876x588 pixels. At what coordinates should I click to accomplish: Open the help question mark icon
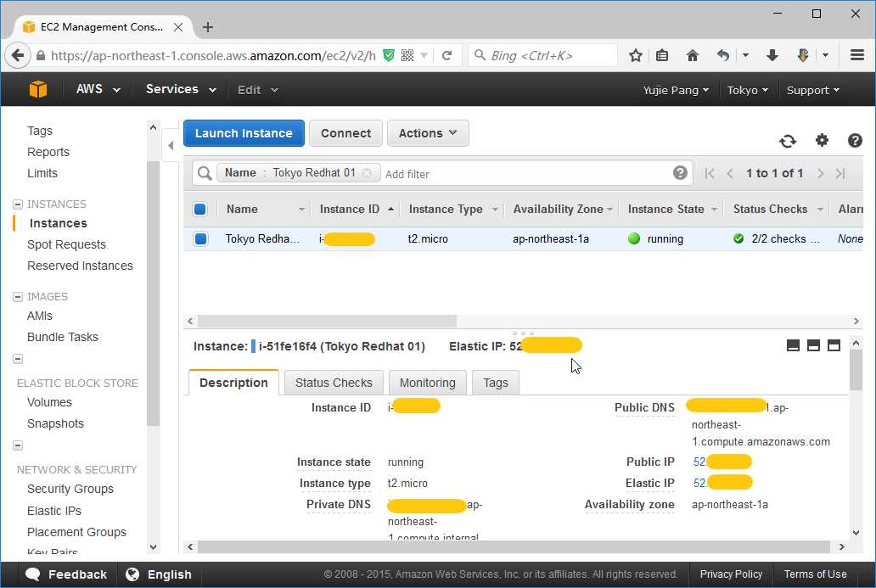[x=855, y=141]
